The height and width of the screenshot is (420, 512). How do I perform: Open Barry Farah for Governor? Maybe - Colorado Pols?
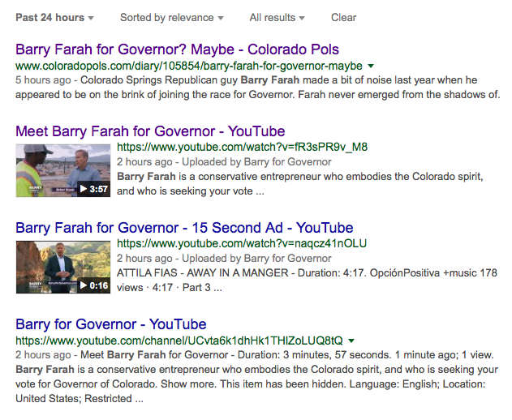pyautogui.click(x=177, y=49)
